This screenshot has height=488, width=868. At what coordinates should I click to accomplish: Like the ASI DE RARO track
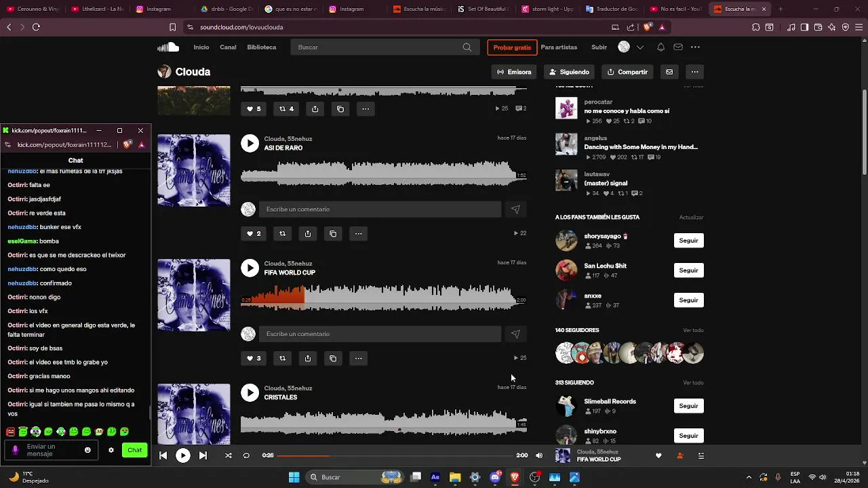[253, 234]
